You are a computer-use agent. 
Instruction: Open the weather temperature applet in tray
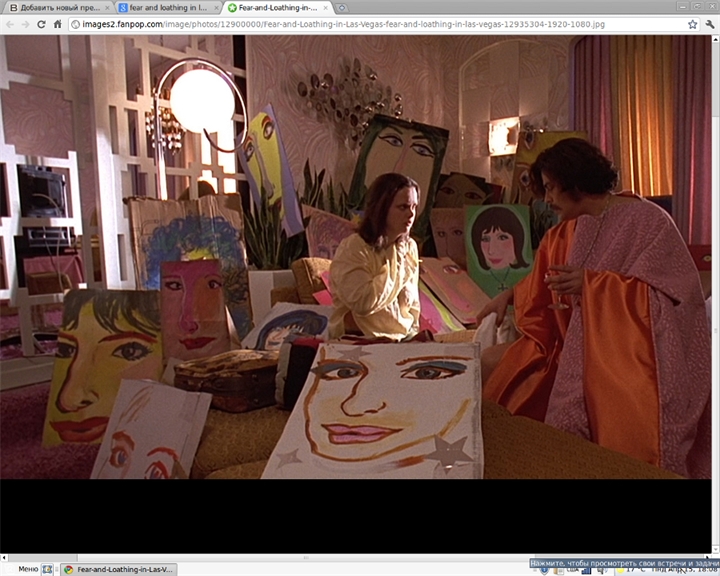coord(633,570)
